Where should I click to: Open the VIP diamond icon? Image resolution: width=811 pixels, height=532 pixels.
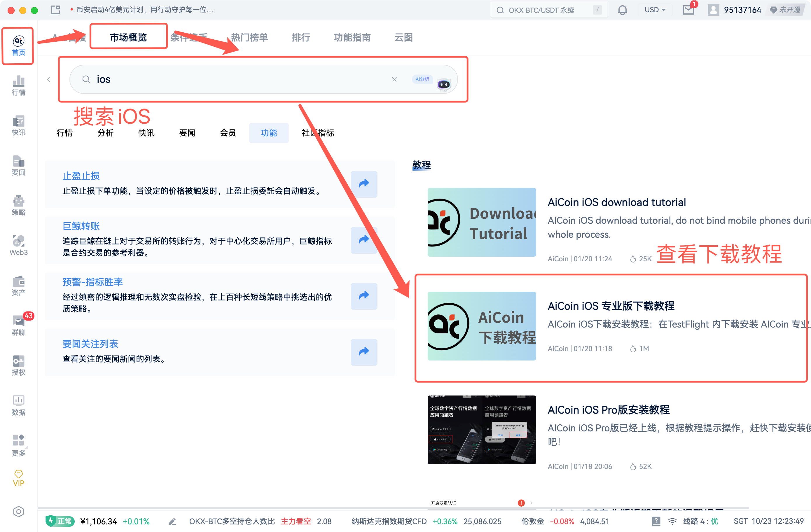(x=18, y=478)
